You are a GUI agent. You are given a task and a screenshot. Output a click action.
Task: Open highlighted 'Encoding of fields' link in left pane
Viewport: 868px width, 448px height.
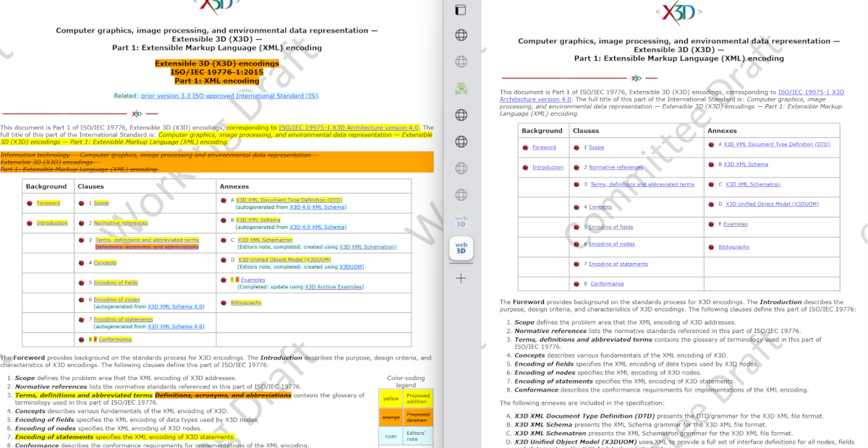click(x=115, y=283)
